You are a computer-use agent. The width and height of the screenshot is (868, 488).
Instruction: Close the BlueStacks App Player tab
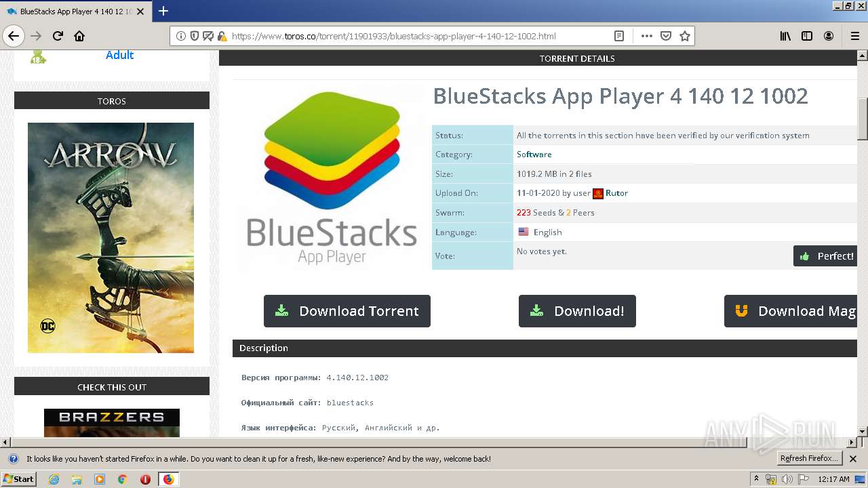tap(140, 12)
